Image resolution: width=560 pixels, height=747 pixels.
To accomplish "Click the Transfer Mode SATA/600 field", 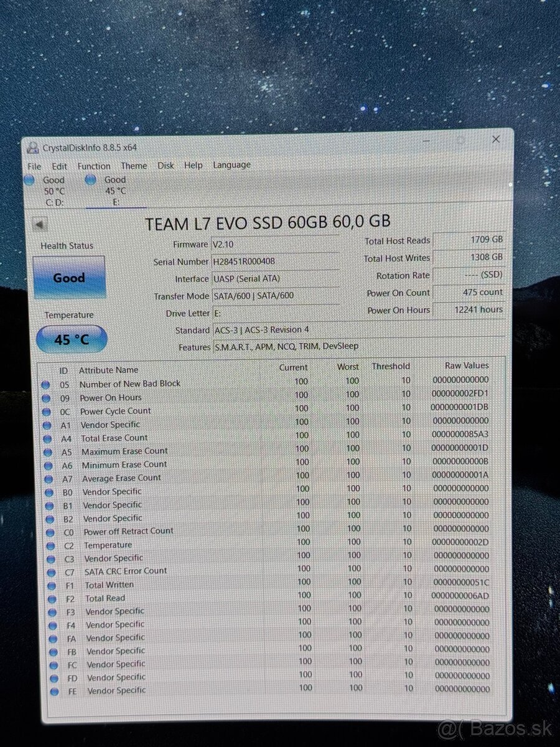I will (275, 296).
